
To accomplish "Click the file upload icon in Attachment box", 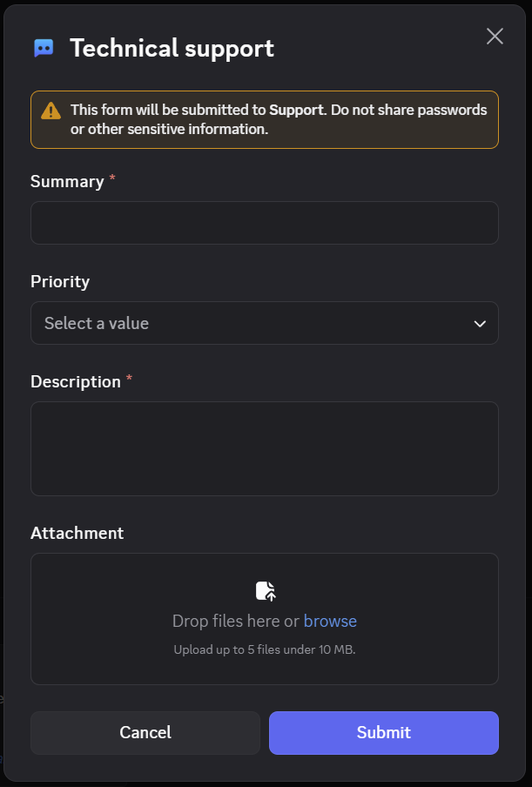I will point(265,589).
